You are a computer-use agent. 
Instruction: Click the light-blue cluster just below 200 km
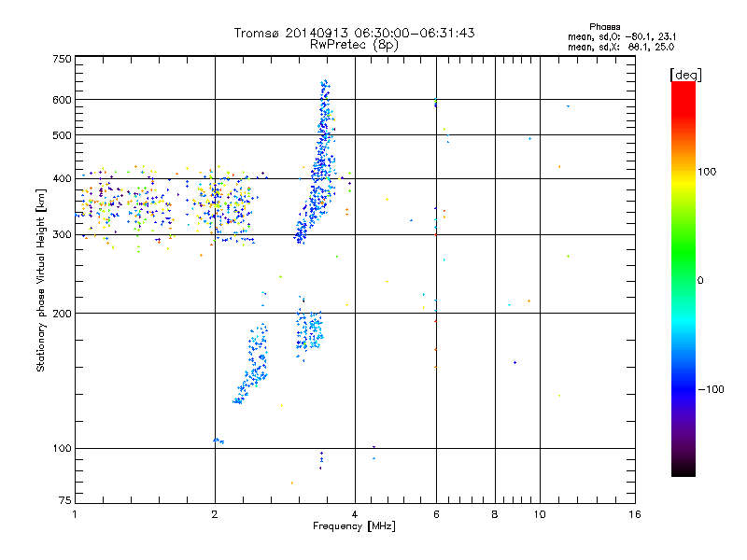point(310,329)
